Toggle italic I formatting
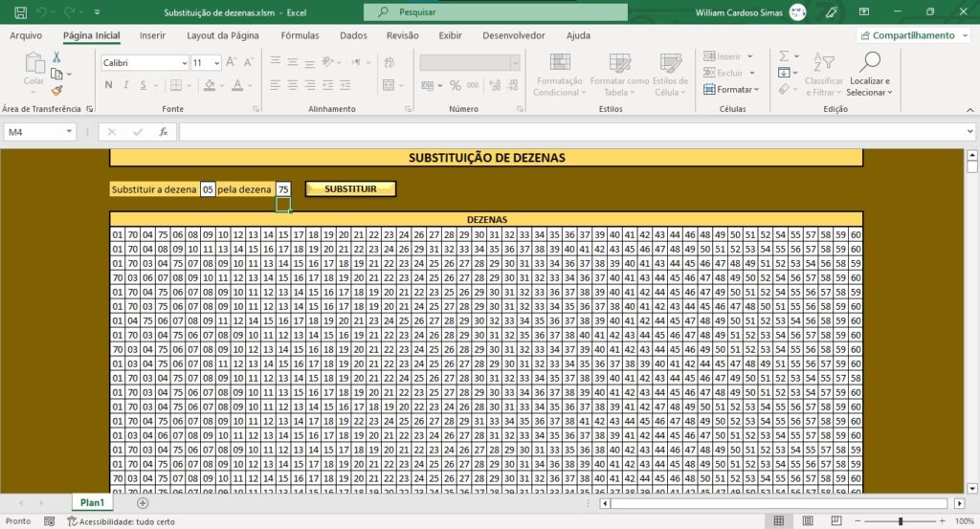 point(126,85)
